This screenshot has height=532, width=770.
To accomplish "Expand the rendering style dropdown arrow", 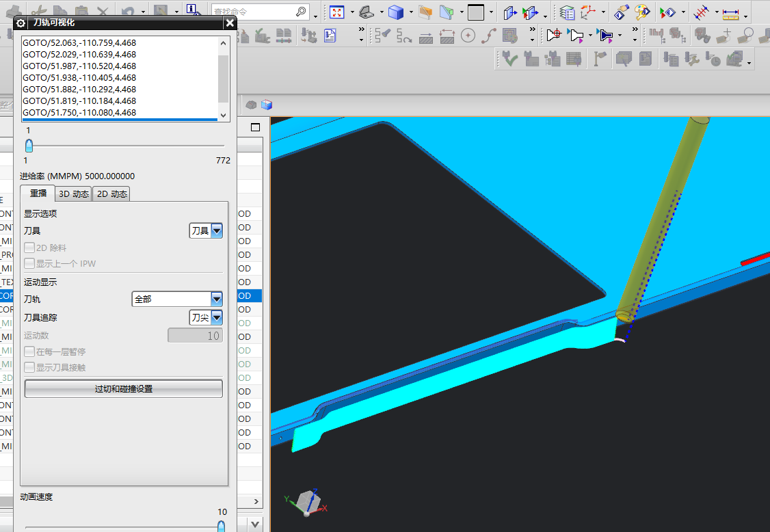I will tap(411, 12).
